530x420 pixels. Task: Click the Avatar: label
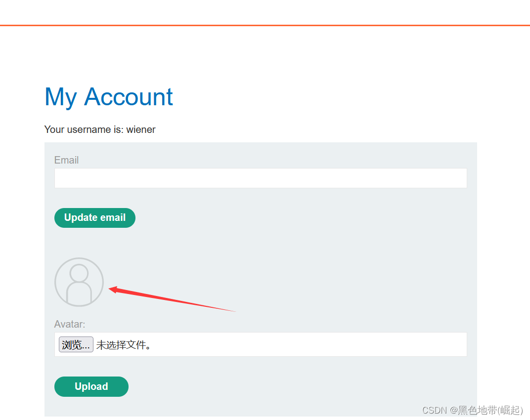pos(70,324)
